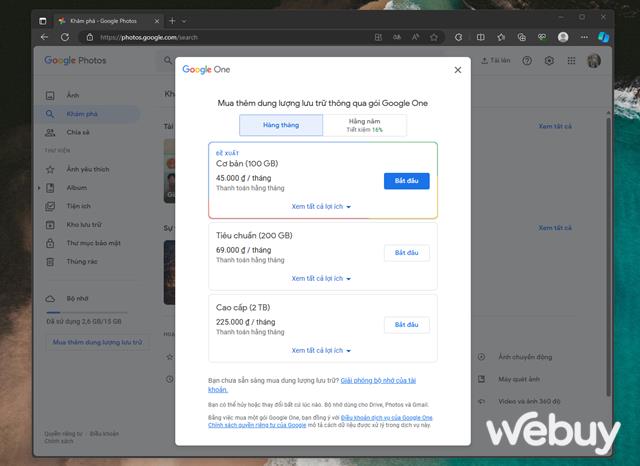
Task: Add page to browser favorites star
Action: point(434,37)
